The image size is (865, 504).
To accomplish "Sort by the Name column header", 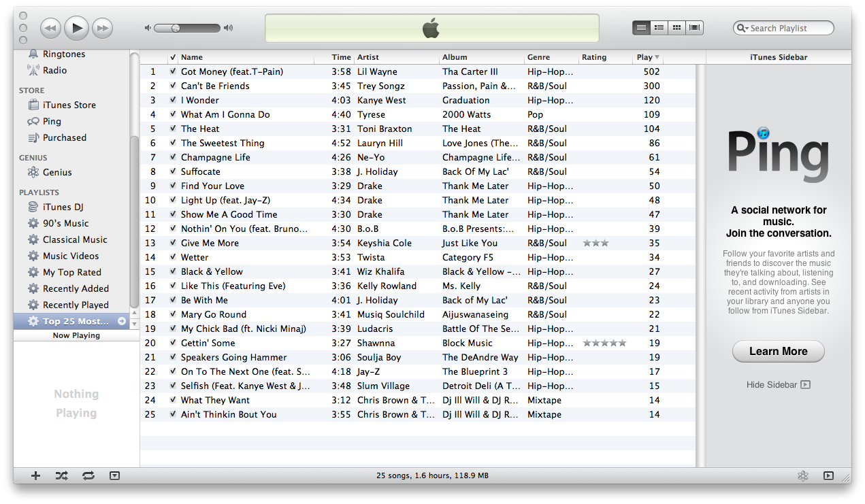I will [246, 57].
